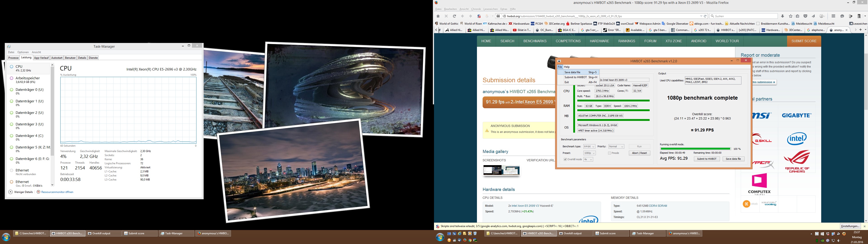Open Windows Start orb on left taskbar
Image resolution: width=868 pixels, height=244 pixels.
click(6, 237)
